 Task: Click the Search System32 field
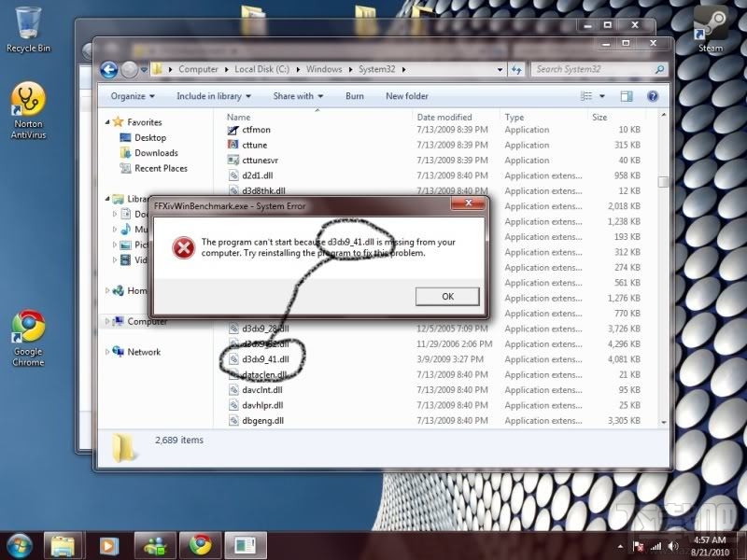tap(599, 69)
